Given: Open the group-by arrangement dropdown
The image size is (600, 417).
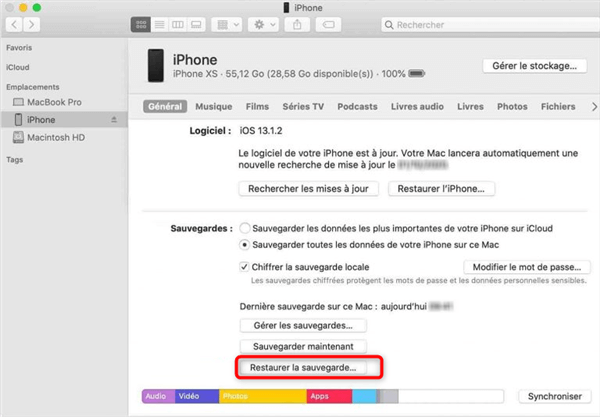Looking at the screenshot, I should click(x=227, y=25).
